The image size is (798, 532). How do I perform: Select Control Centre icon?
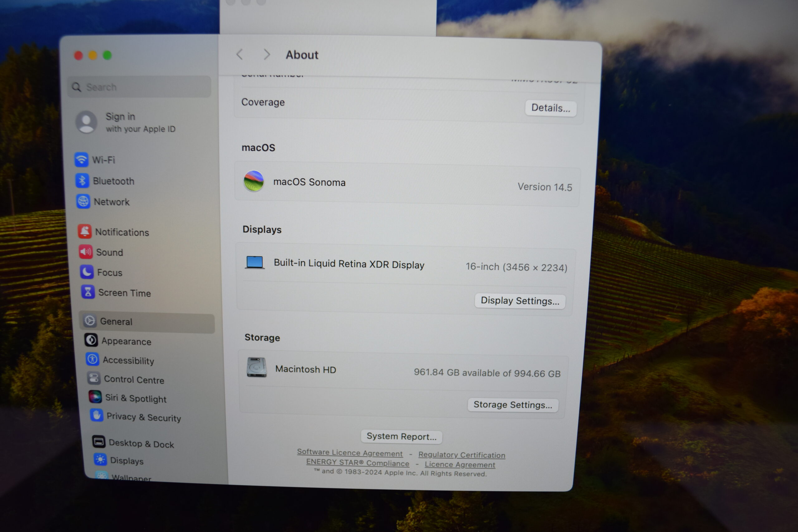[94, 378]
